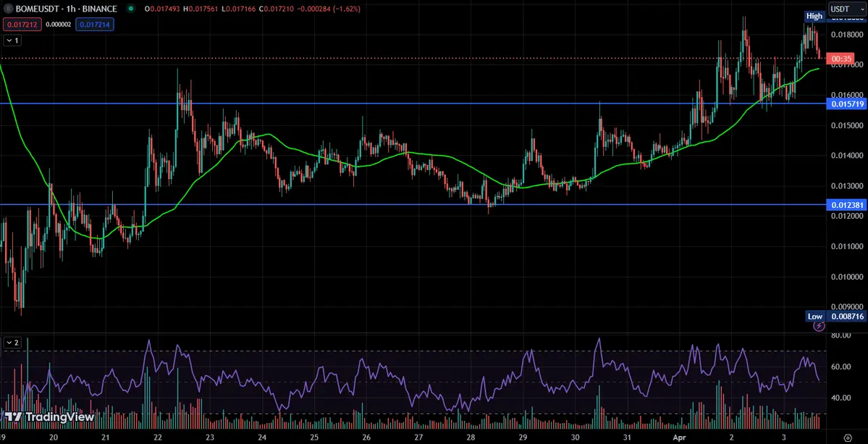Click the Apr label on the time axis
This screenshot has height=444, width=868.
(679, 437)
